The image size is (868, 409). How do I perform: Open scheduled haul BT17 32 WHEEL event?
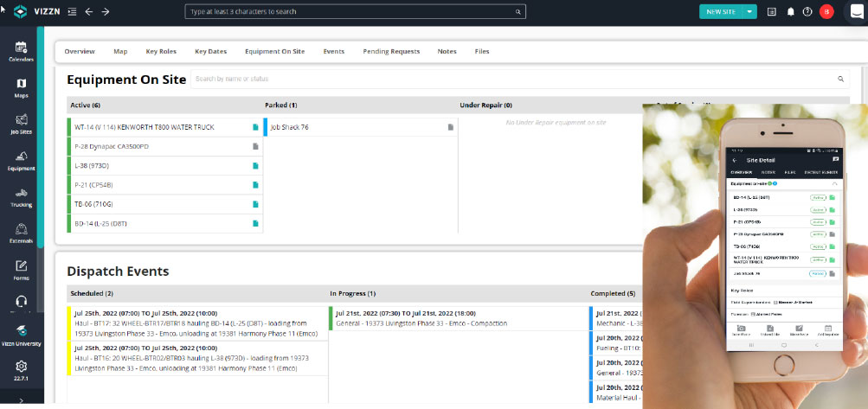197,323
